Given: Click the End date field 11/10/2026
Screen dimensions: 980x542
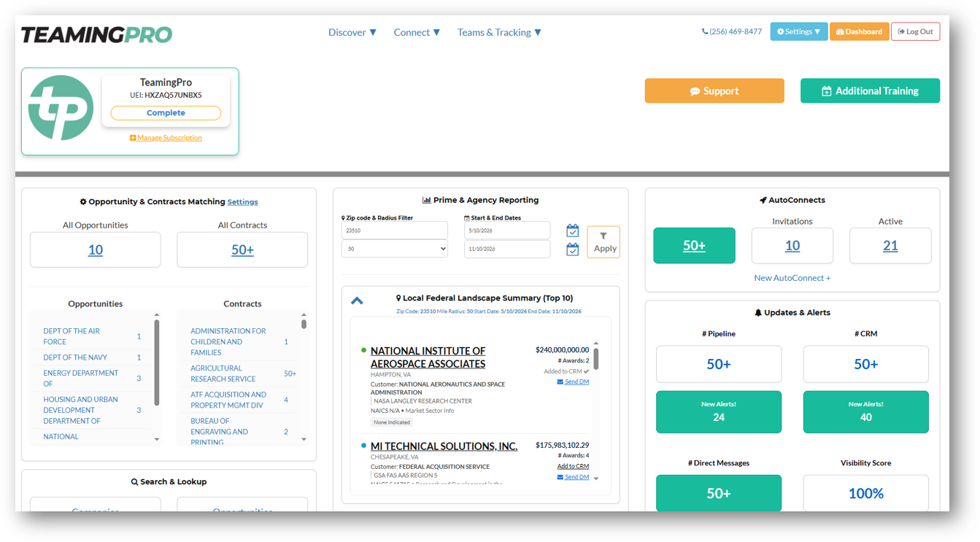Looking at the screenshot, I should 507,249.
